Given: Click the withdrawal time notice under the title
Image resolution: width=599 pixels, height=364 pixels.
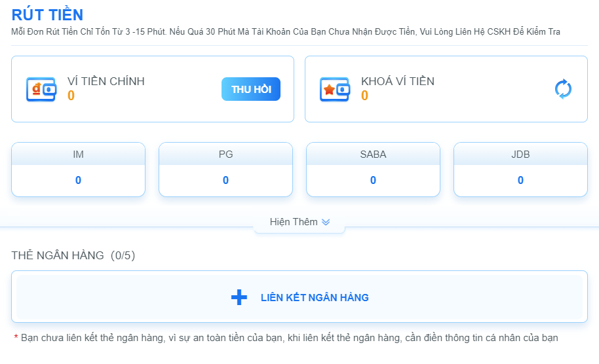Looking at the screenshot, I should [286, 32].
